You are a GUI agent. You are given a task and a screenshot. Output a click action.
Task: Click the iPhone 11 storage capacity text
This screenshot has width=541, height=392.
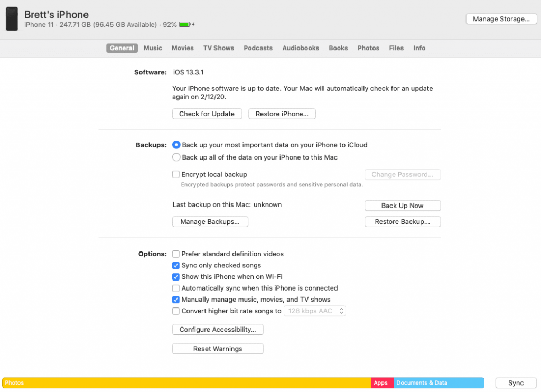[x=90, y=24]
